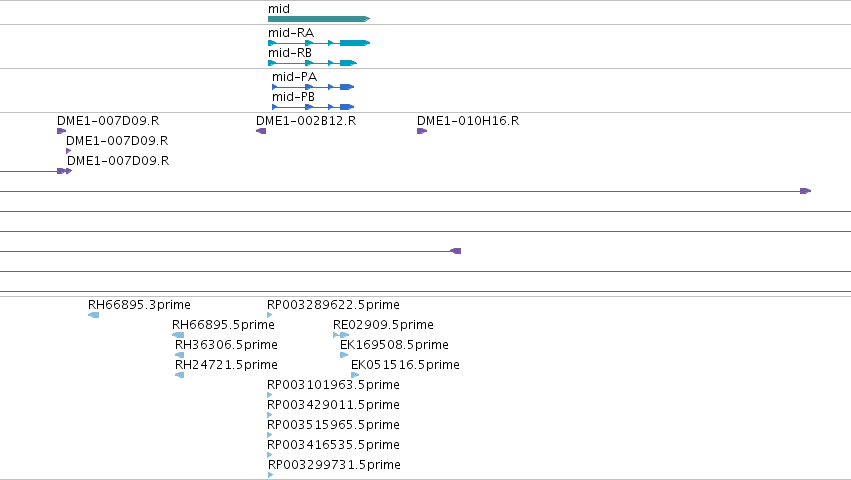Click the 'RP003416535.5prime' label
The width and height of the screenshot is (851, 480).
tap(333, 445)
